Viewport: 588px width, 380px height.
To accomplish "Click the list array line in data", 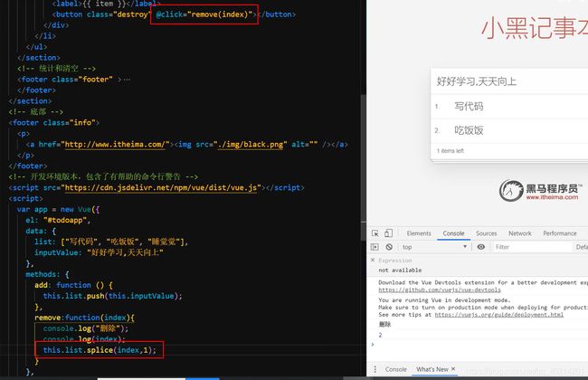I will pos(111,242).
